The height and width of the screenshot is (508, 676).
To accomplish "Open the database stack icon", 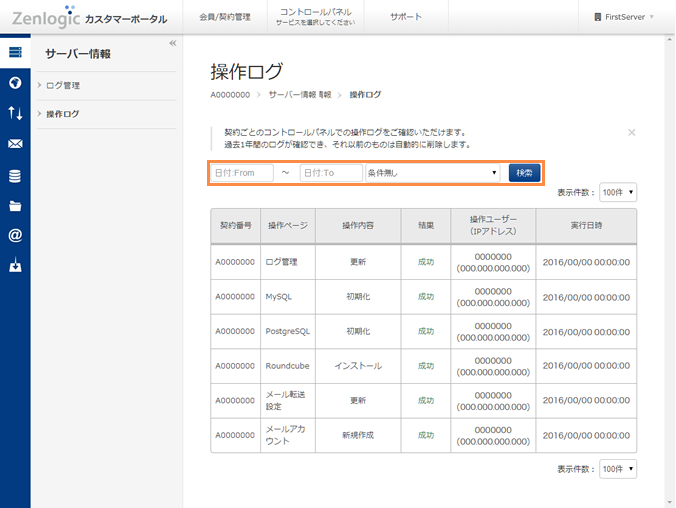I will point(15,176).
